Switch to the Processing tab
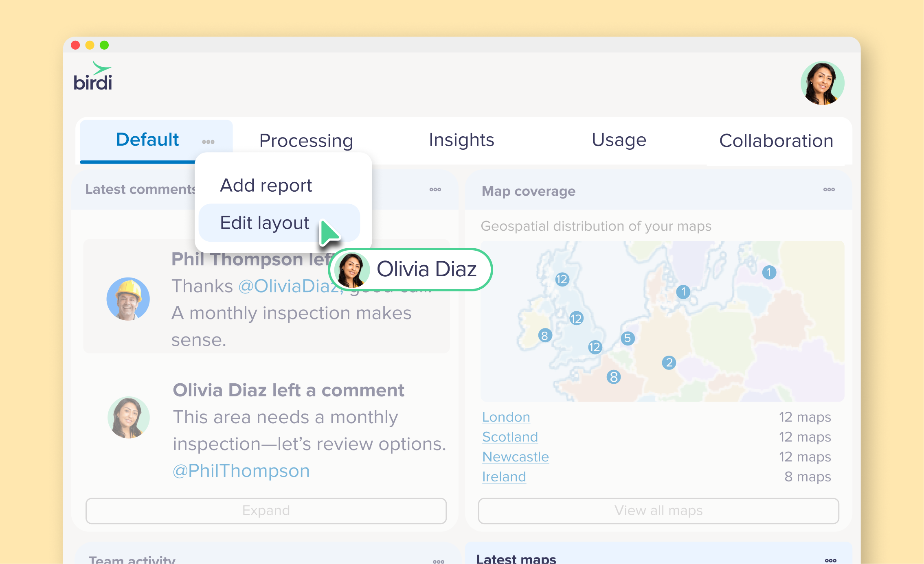Image resolution: width=924 pixels, height=564 pixels. pos(306,141)
